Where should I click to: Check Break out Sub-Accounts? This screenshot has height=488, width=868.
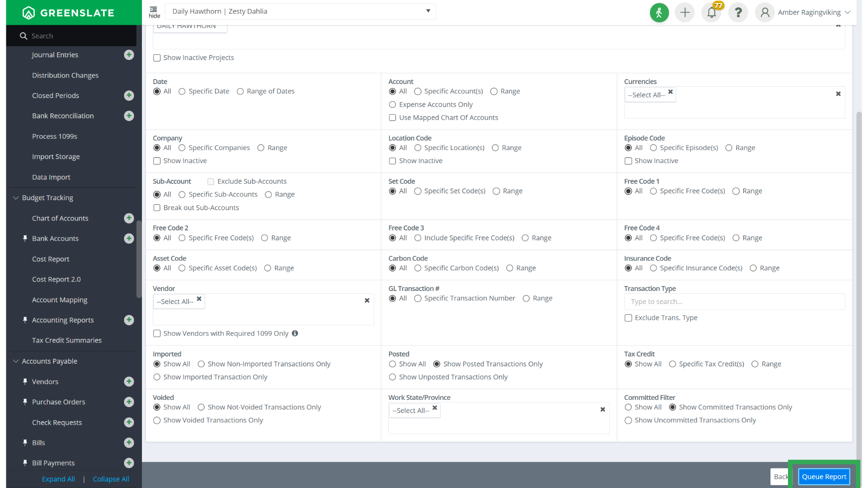pyautogui.click(x=157, y=208)
